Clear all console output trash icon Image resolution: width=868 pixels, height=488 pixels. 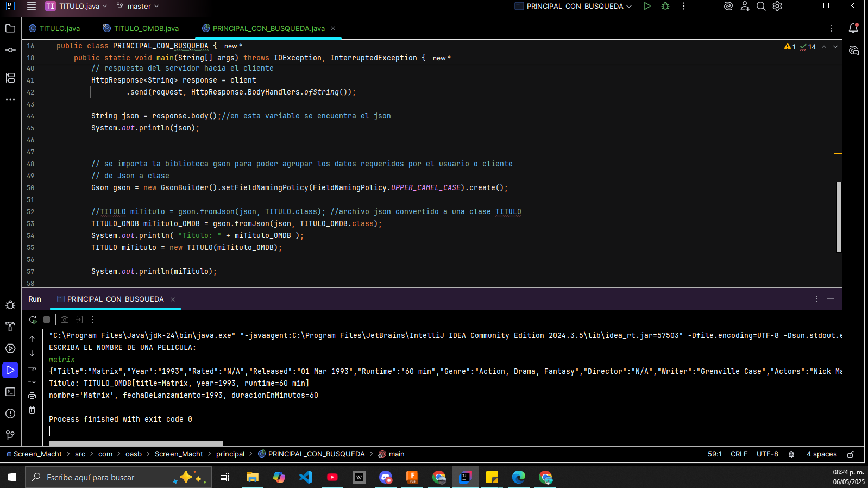click(32, 410)
